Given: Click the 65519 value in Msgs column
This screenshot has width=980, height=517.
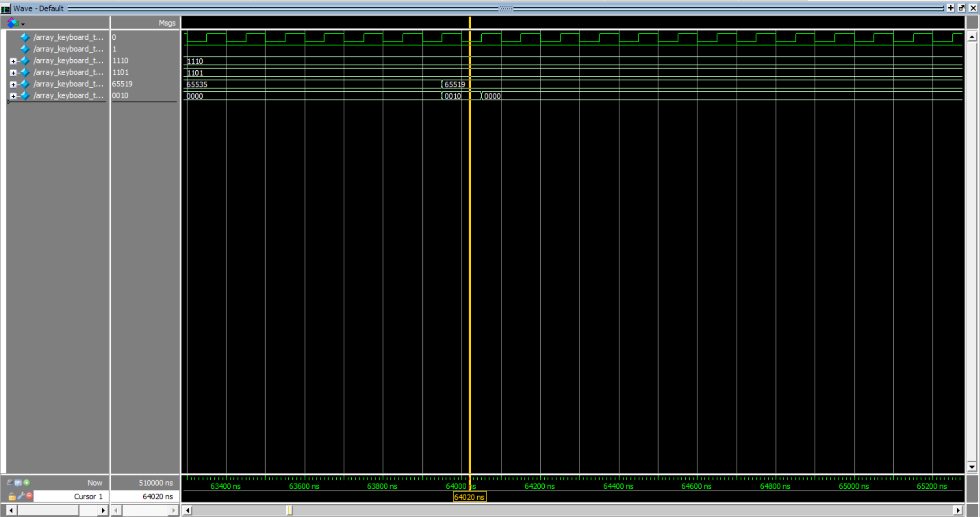Looking at the screenshot, I should tap(122, 84).
